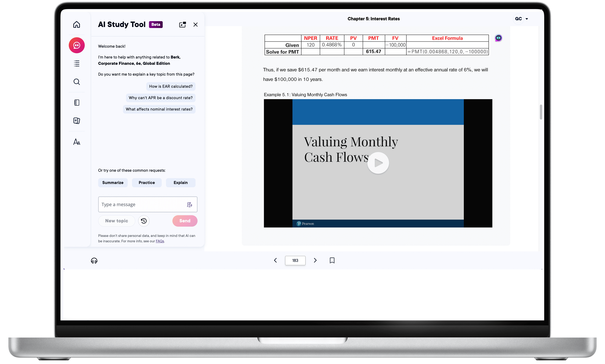
Task: Open the flashcards icon in sidebar
Action: [x=77, y=121]
